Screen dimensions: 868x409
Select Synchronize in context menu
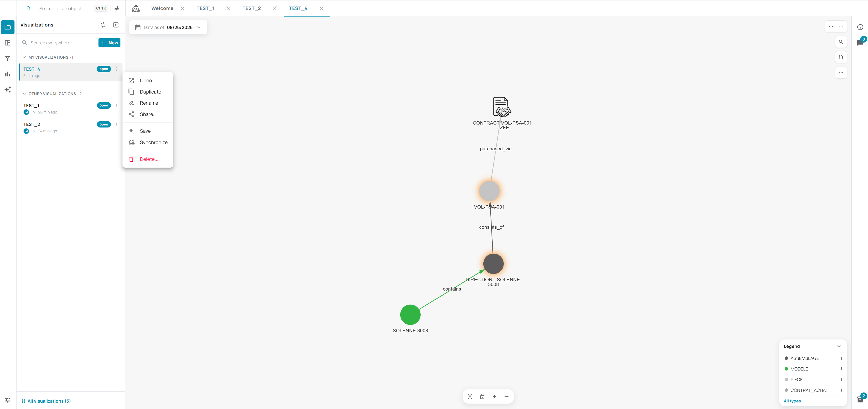(x=148, y=142)
